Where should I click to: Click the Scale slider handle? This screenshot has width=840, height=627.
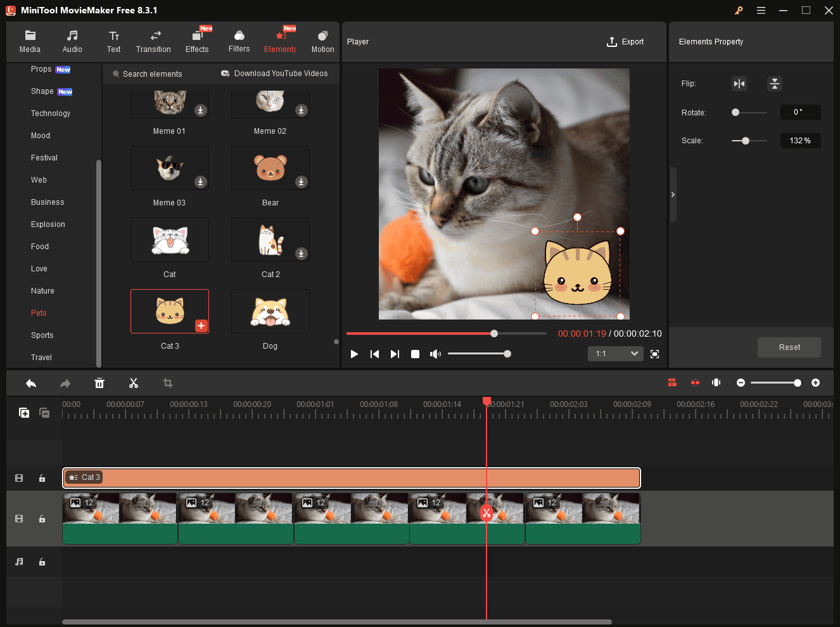tap(746, 141)
